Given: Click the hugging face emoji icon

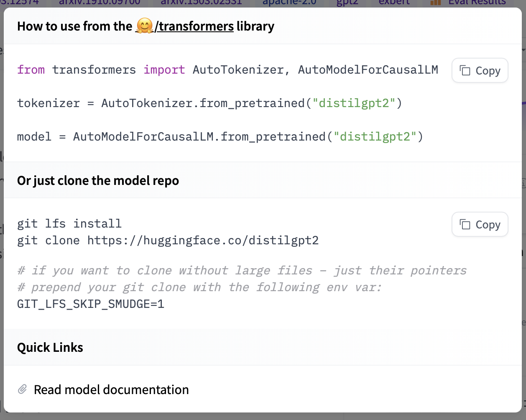Looking at the screenshot, I should click(x=144, y=26).
